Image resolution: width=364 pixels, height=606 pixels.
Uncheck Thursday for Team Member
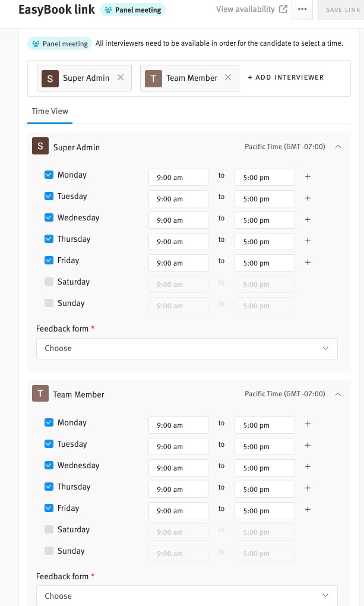pyautogui.click(x=49, y=487)
